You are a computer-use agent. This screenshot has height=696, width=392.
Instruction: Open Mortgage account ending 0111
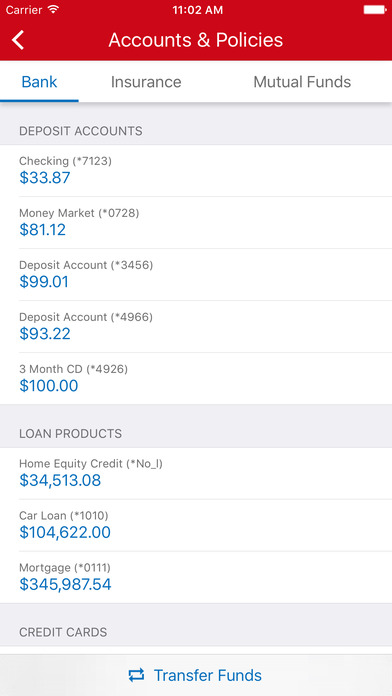(196, 577)
